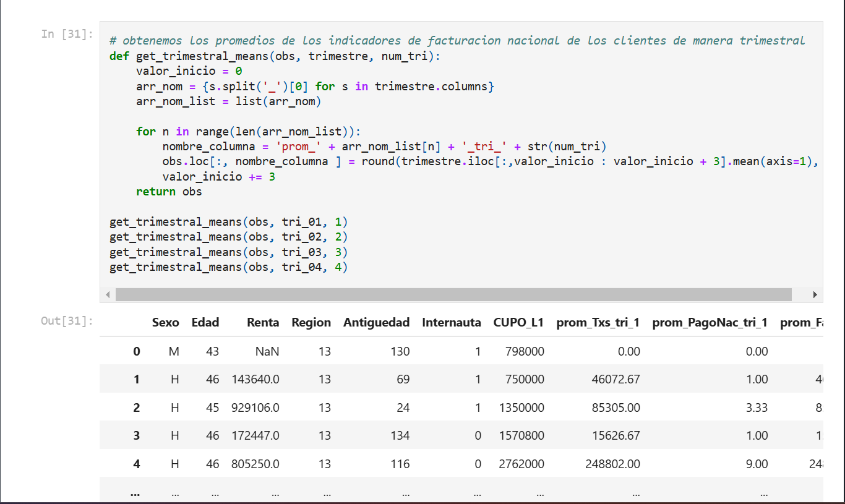The width and height of the screenshot is (845, 504).
Task: Click the Internauta column header
Action: [x=451, y=322]
